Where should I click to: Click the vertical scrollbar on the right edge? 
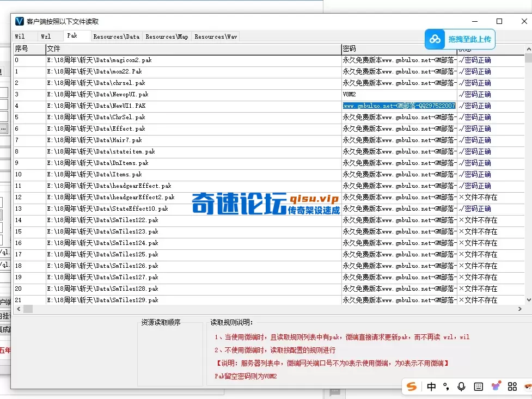point(528,163)
